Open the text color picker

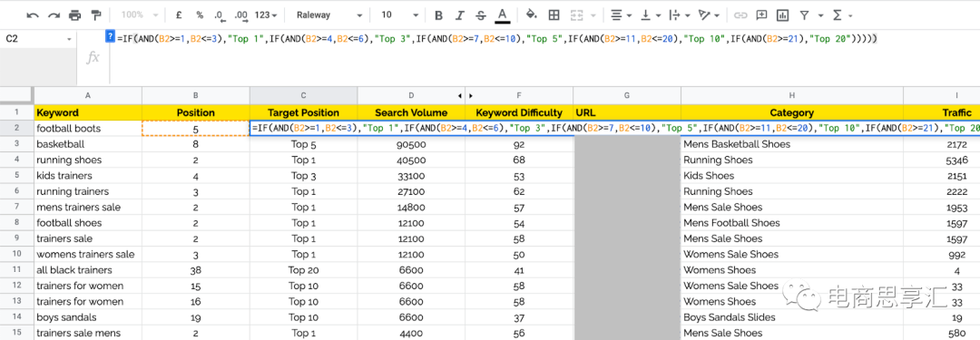point(501,15)
